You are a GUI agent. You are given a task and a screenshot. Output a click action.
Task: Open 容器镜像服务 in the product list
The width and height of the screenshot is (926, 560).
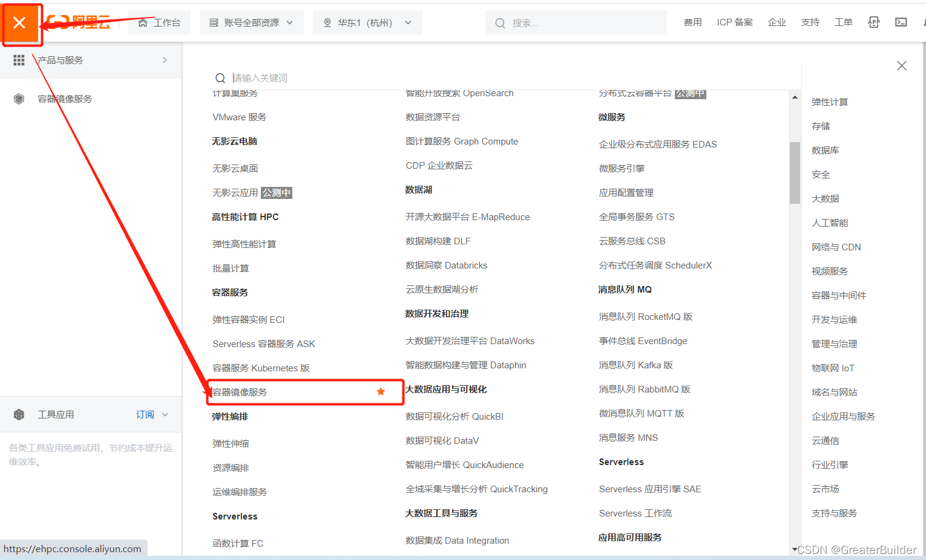click(240, 392)
